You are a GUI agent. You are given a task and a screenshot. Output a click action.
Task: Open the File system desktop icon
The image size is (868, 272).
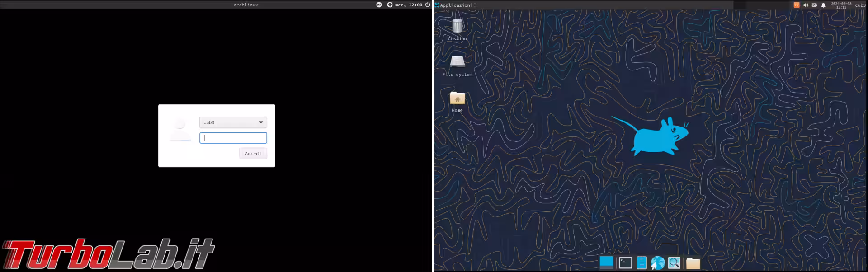point(458,66)
